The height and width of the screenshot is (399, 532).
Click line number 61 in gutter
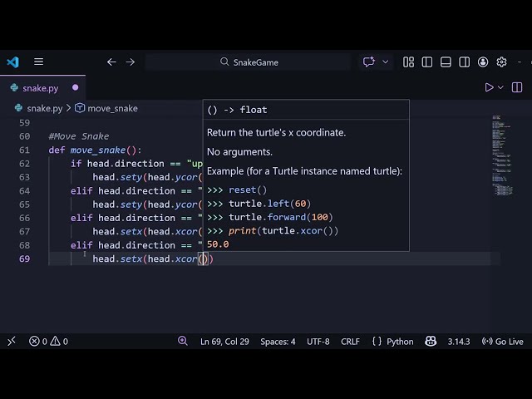24,150
